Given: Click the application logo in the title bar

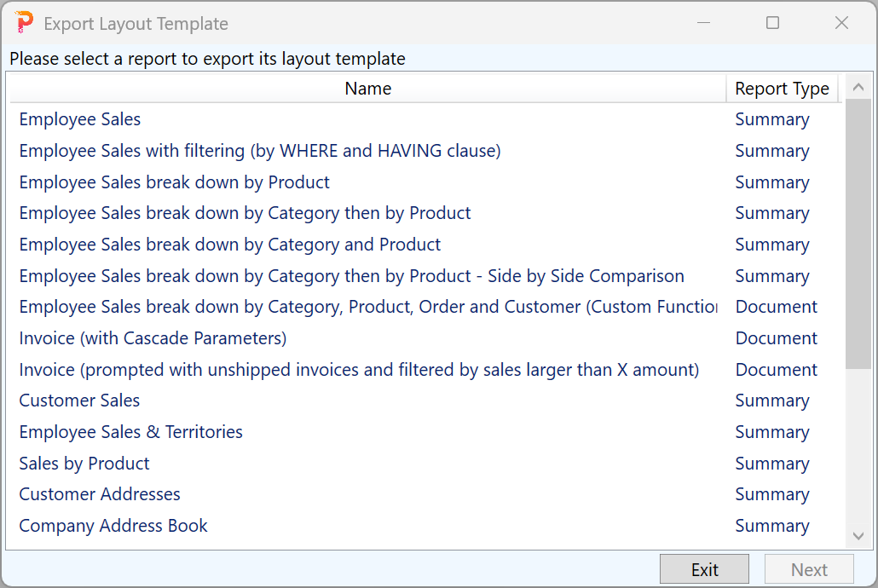Looking at the screenshot, I should 23,22.
